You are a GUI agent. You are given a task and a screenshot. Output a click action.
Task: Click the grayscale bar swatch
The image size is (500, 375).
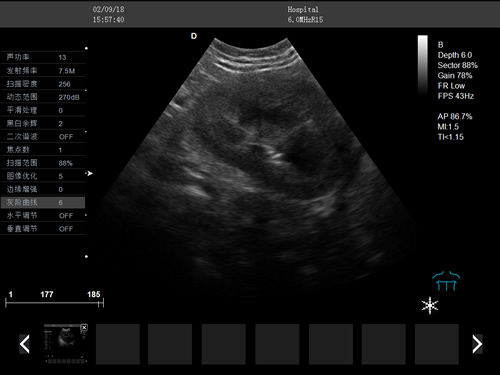423,66
